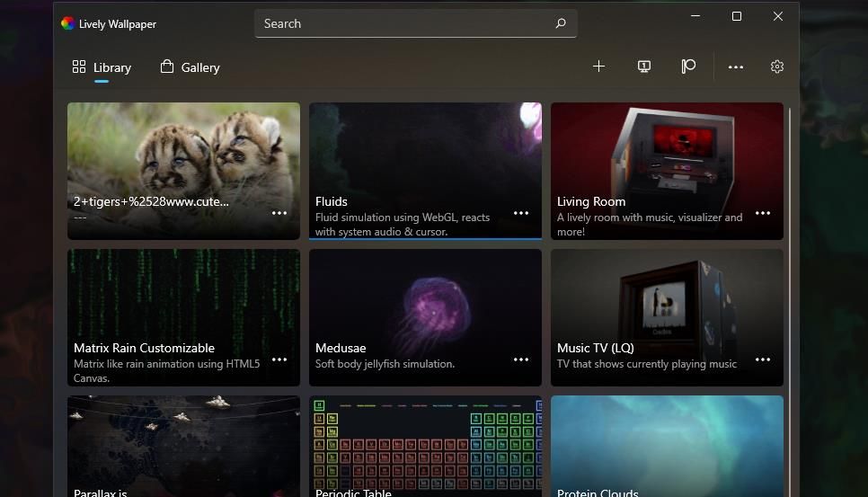868x497 pixels.
Task: Switch to the Library tab
Action: [102, 67]
